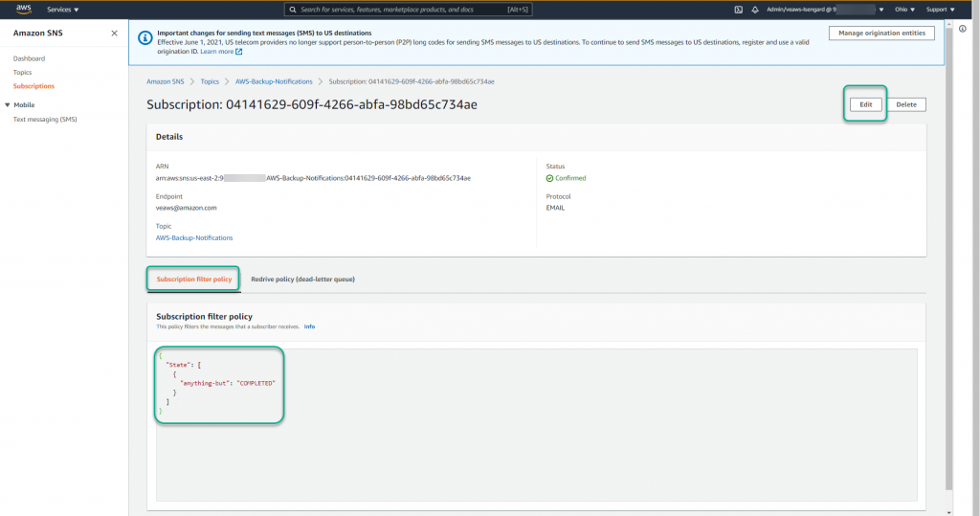This screenshot has height=516, width=980.
Task: Focus the AWS services search box
Action: 408,10
